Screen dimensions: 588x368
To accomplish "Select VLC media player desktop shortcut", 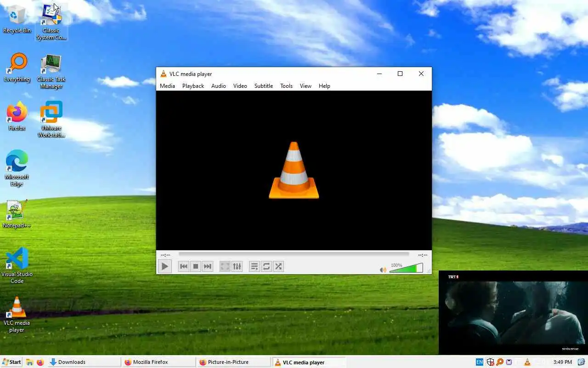I will (17, 315).
